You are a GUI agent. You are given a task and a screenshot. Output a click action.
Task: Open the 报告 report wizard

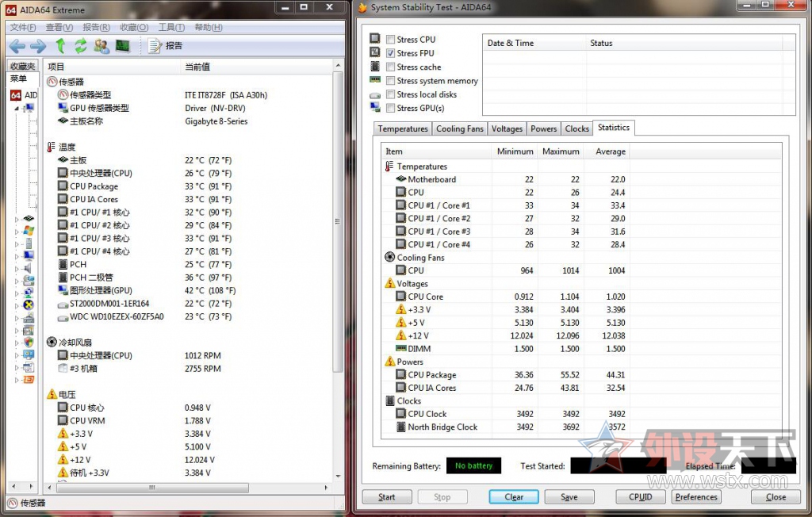(x=166, y=46)
